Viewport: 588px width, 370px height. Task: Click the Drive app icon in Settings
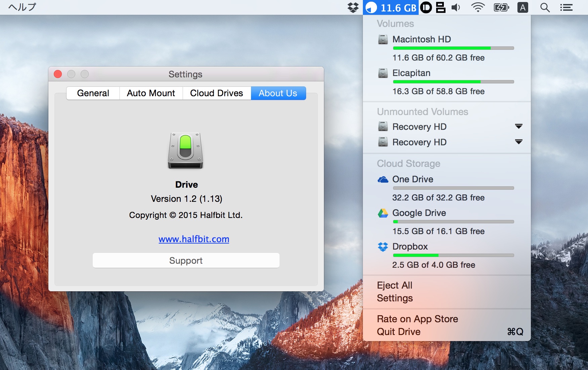(x=185, y=150)
